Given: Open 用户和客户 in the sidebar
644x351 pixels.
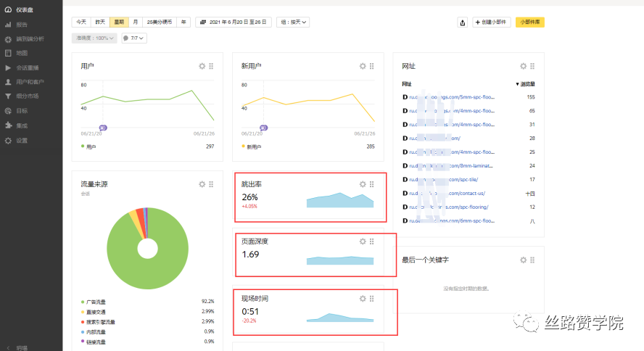Looking at the screenshot, I should point(30,82).
